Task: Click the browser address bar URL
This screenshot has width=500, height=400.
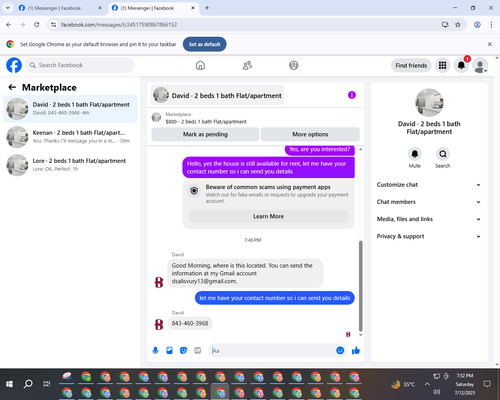Action: coord(119,25)
